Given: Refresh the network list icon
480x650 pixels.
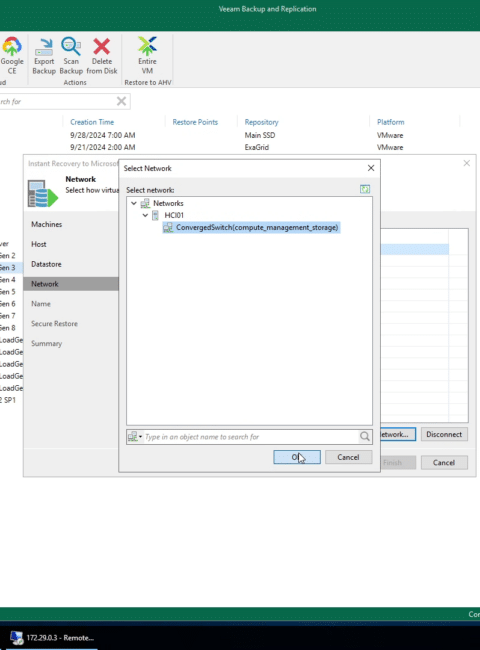Looking at the screenshot, I should (365, 189).
